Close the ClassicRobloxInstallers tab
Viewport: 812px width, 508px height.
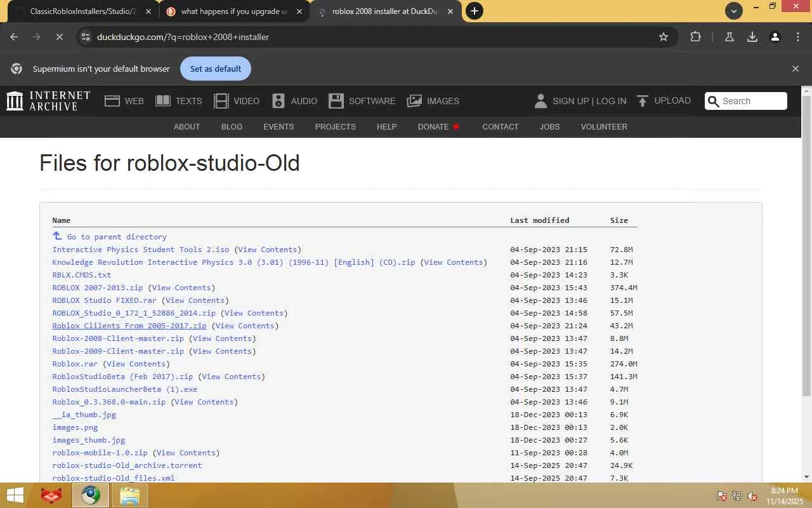click(x=148, y=11)
